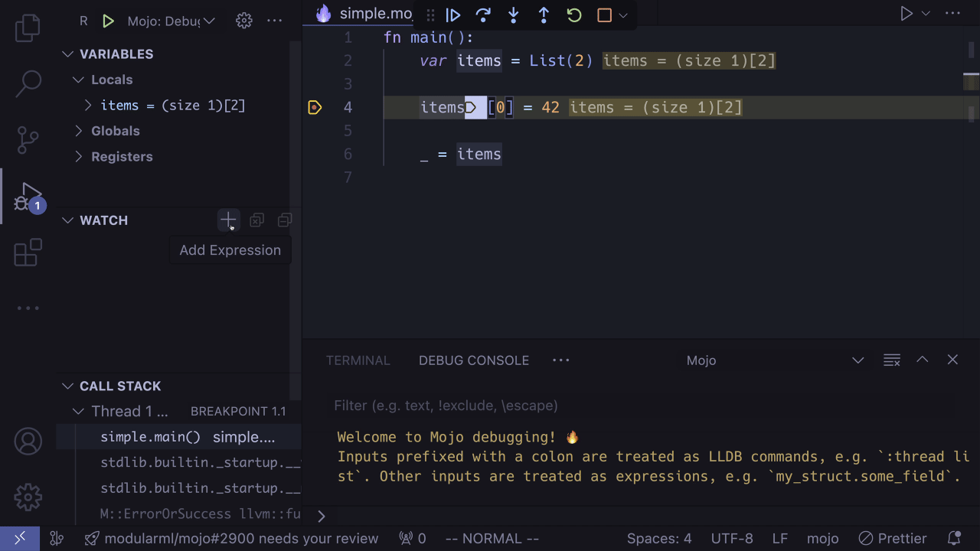
Task: Open the mojo#2900 review notification
Action: pyautogui.click(x=232, y=539)
